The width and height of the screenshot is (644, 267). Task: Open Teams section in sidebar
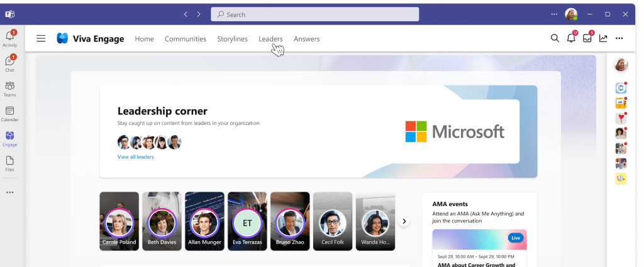[x=10, y=89]
